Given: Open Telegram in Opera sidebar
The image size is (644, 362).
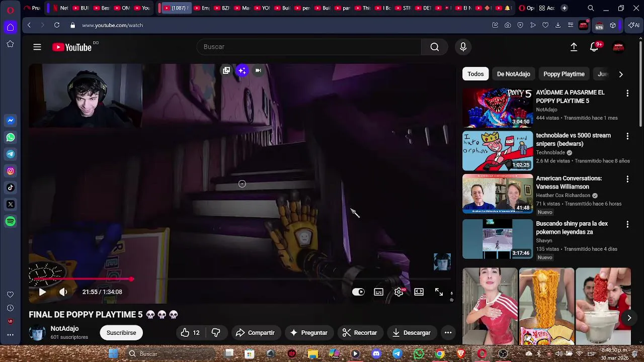Looking at the screenshot, I should tap(11, 154).
